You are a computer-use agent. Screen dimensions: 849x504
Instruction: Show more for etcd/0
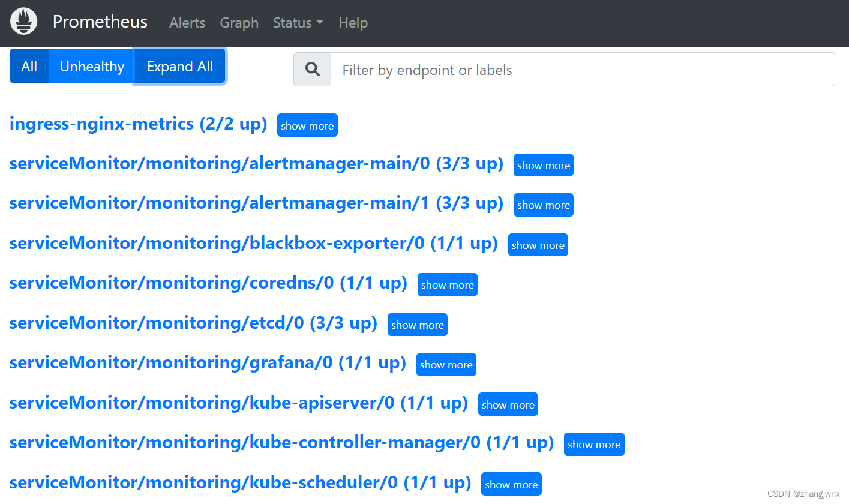[418, 325]
